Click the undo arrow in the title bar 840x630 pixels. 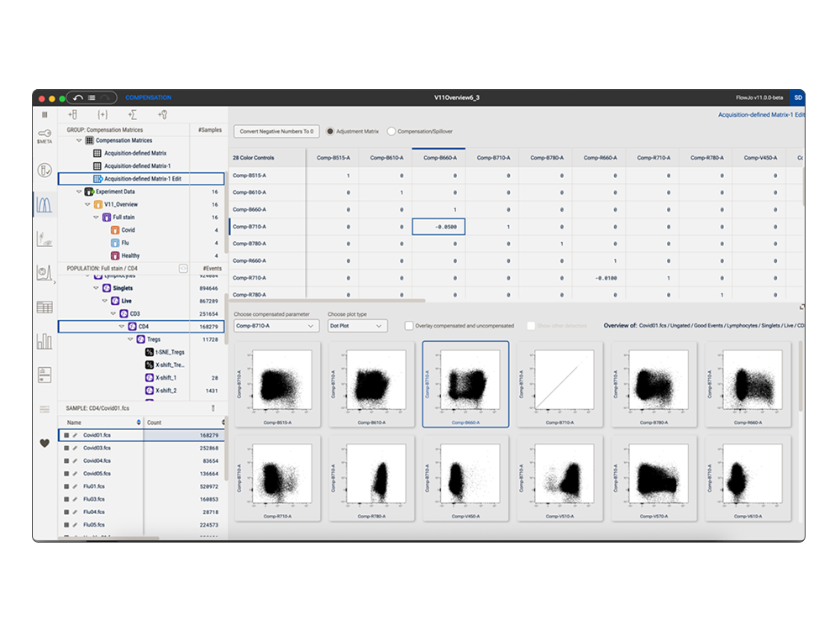[x=78, y=97]
